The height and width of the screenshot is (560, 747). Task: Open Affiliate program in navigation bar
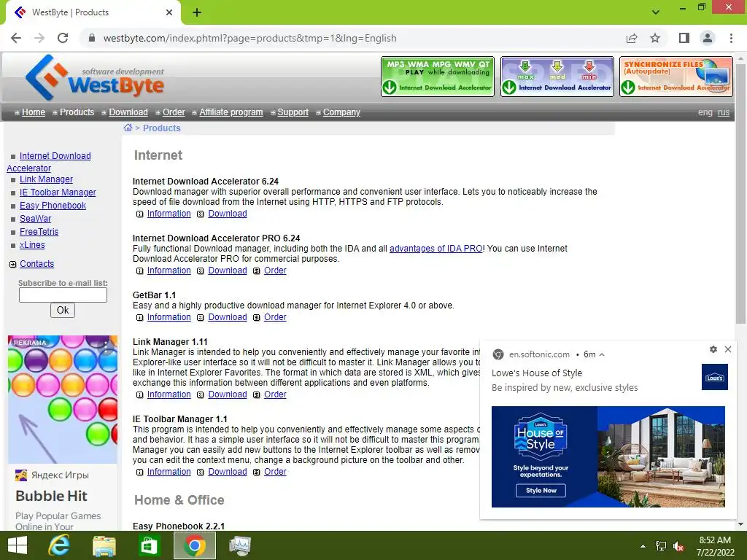point(231,112)
